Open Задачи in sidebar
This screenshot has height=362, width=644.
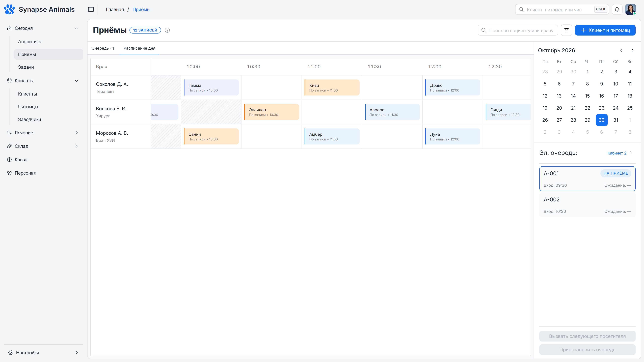[x=48, y=67]
